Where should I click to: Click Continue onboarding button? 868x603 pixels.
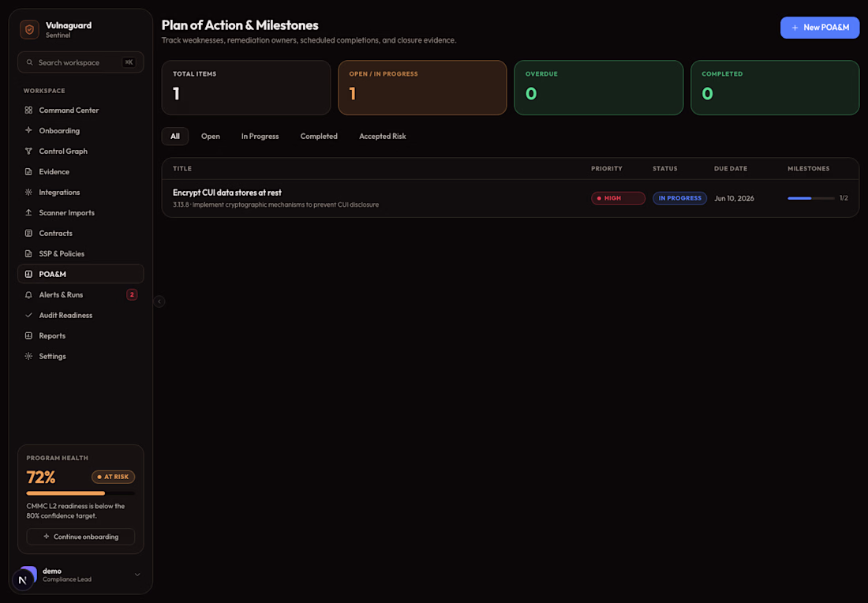pos(80,537)
